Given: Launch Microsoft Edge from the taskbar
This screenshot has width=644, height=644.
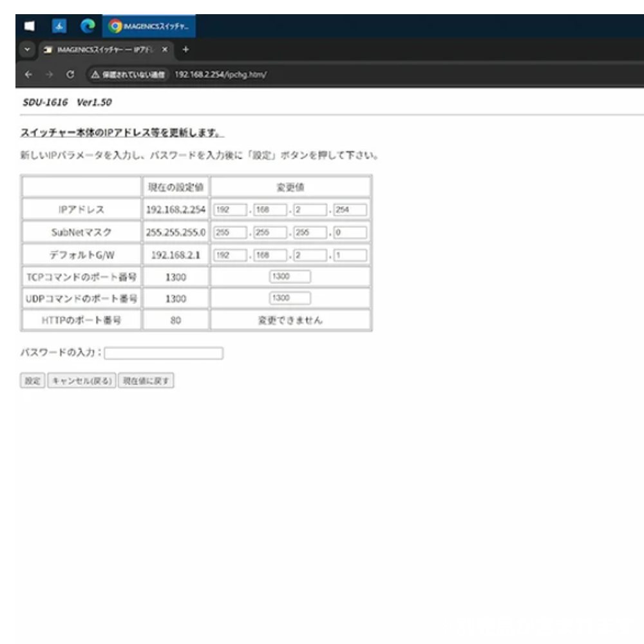Looking at the screenshot, I should (x=88, y=26).
